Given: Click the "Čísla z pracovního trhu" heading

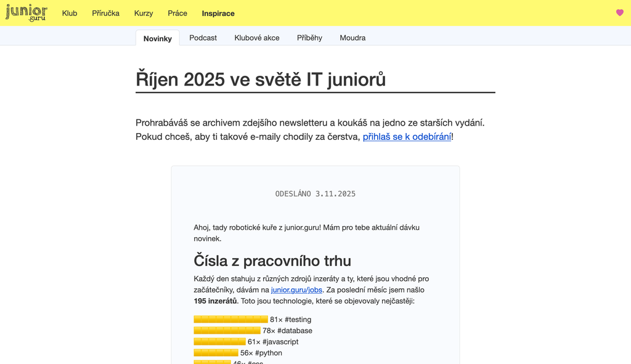Looking at the screenshot, I should (x=272, y=261).
